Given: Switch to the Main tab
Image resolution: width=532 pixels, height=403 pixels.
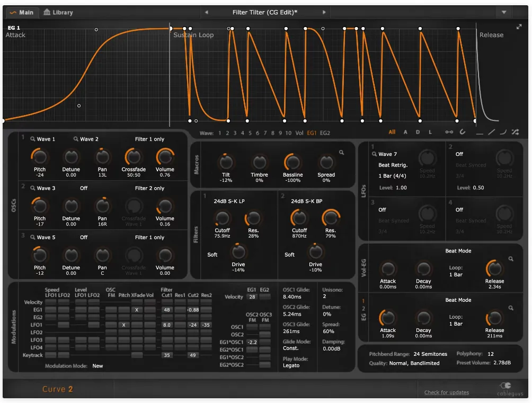Looking at the screenshot, I should tap(22, 12).
